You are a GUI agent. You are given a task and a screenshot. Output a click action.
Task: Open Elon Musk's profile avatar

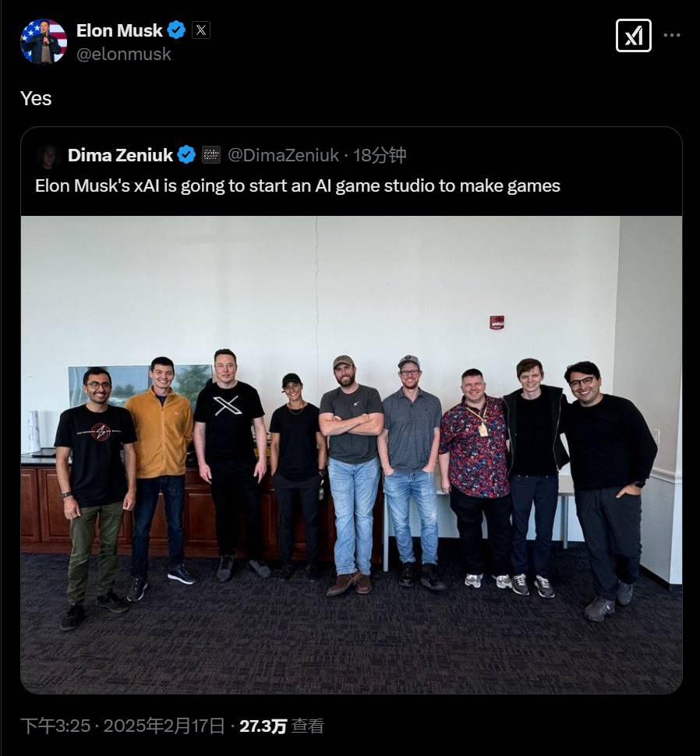(44, 41)
